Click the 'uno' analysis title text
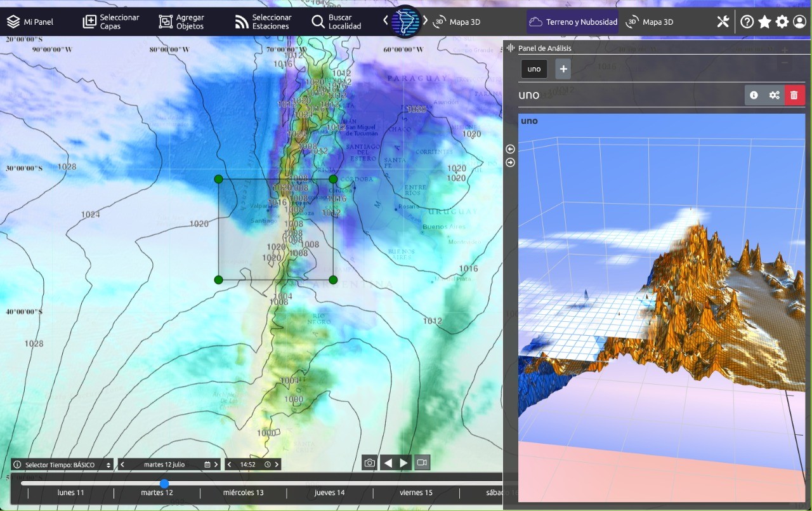This screenshot has width=812, height=511. coord(529,95)
